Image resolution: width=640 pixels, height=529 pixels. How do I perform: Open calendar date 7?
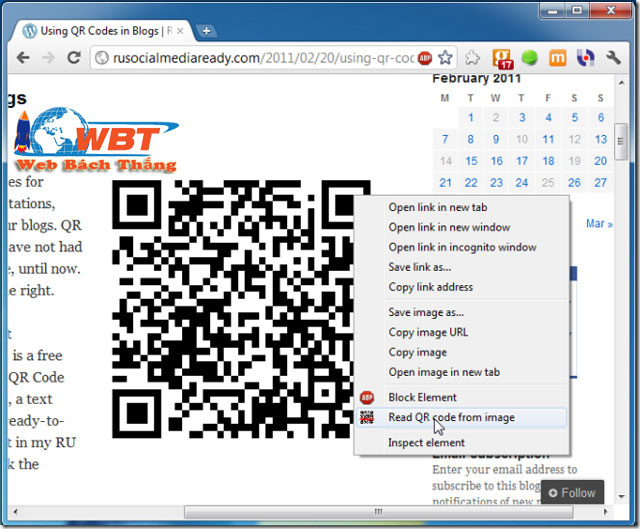pyautogui.click(x=445, y=139)
